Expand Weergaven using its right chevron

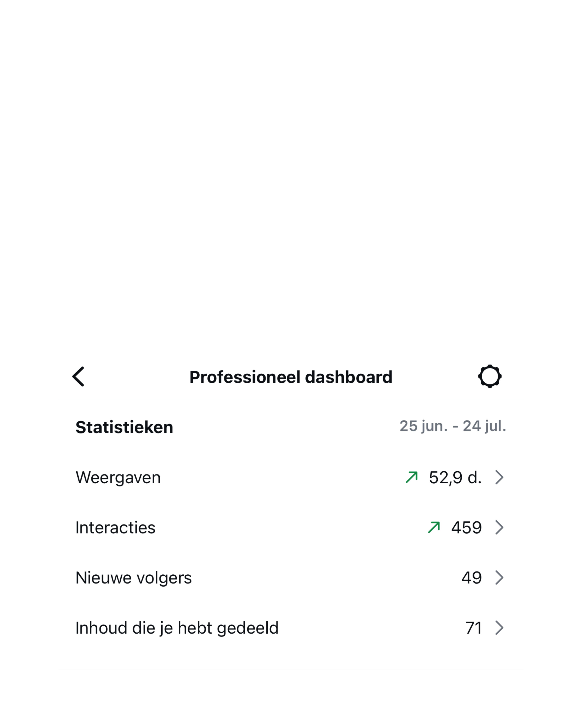499,477
